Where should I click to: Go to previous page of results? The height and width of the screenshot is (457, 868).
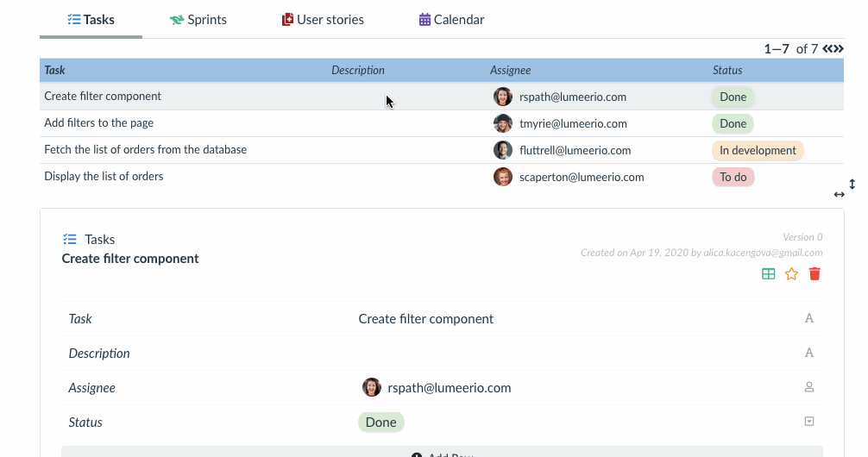point(827,48)
